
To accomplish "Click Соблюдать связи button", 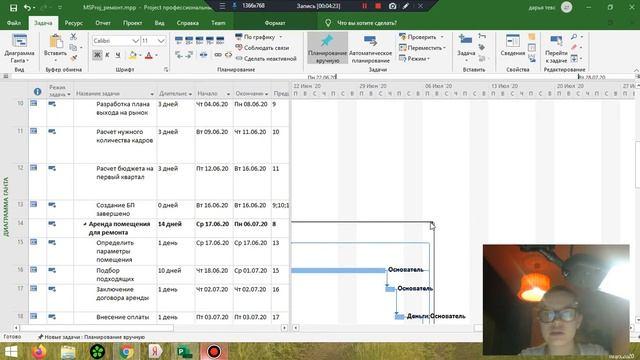I will [262, 48].
